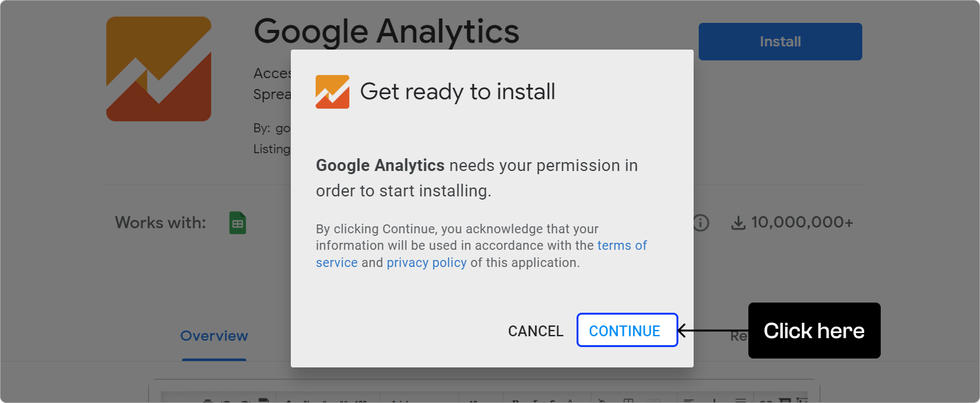Click CONTINUE to start installing

pyautogui.click(x=626, y=331)
